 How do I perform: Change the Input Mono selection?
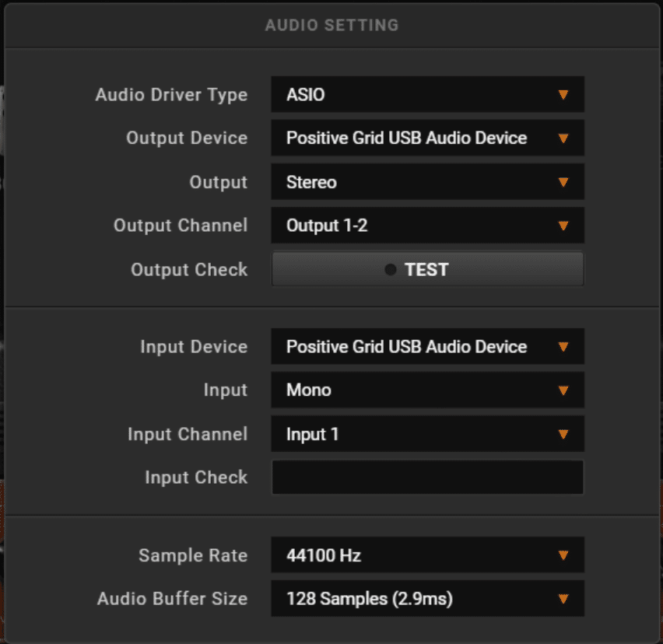pos(427,390)
